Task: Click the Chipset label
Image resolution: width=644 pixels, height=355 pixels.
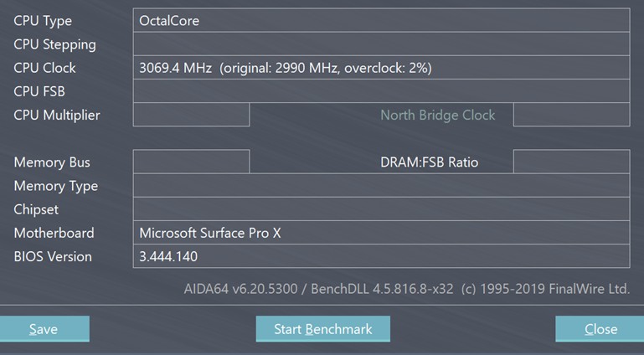Action: tap(36, 209)
